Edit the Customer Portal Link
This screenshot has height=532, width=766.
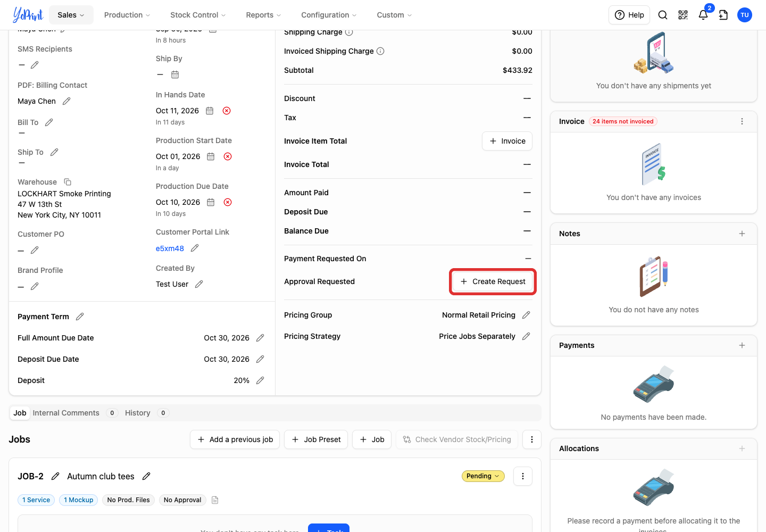(195, 248)
